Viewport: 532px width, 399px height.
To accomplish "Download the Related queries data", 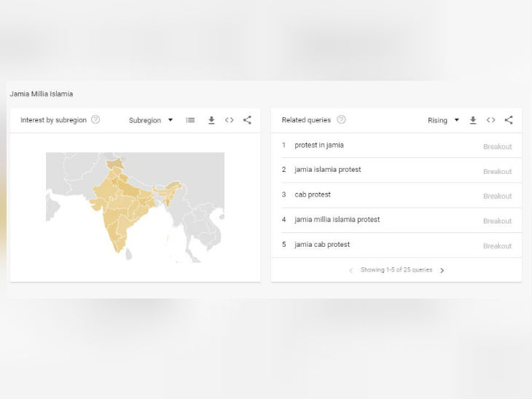I will [x=473, y=120].
